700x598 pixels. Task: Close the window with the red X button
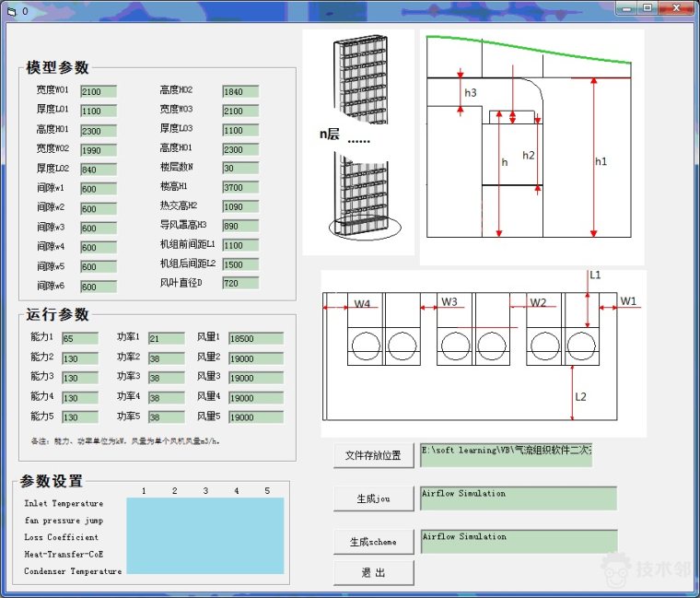[x=677, y=8]
